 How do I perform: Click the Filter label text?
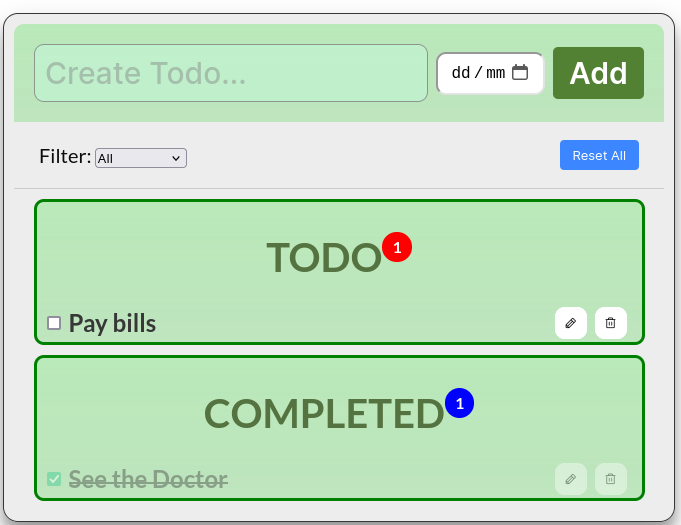[65, 156]
